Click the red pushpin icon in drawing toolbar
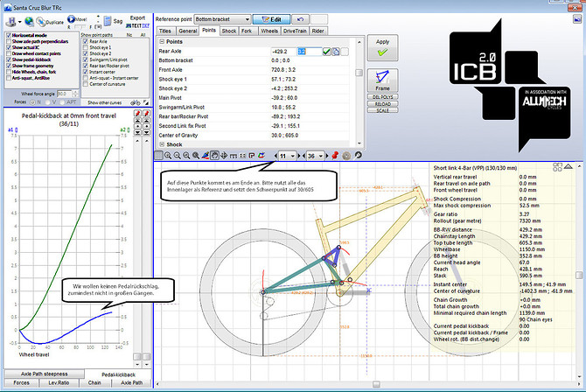586x392 pixels. click(x=335, y=155)
